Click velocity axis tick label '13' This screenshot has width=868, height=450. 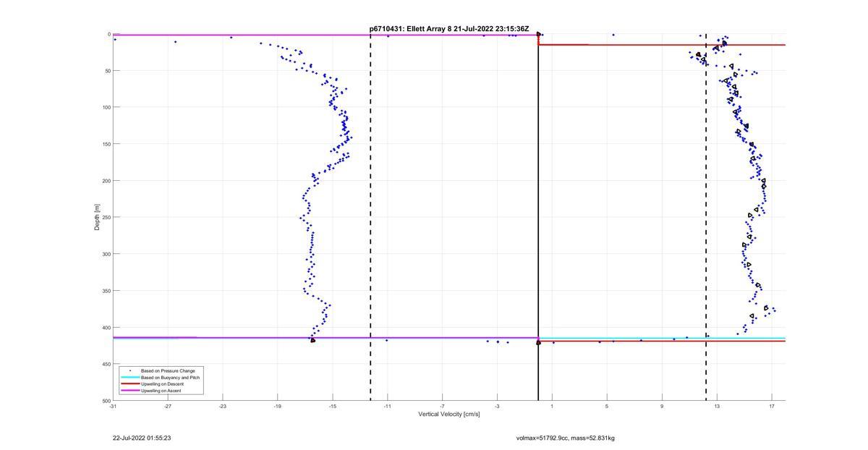tap(717, 407)
